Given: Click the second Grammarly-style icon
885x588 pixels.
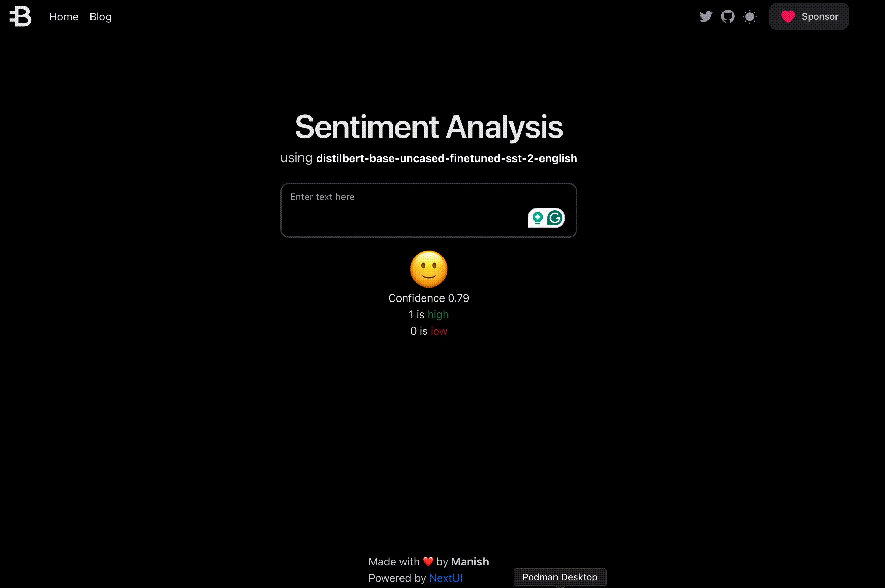Looking at the screenshot, I should tap(555, 217).
